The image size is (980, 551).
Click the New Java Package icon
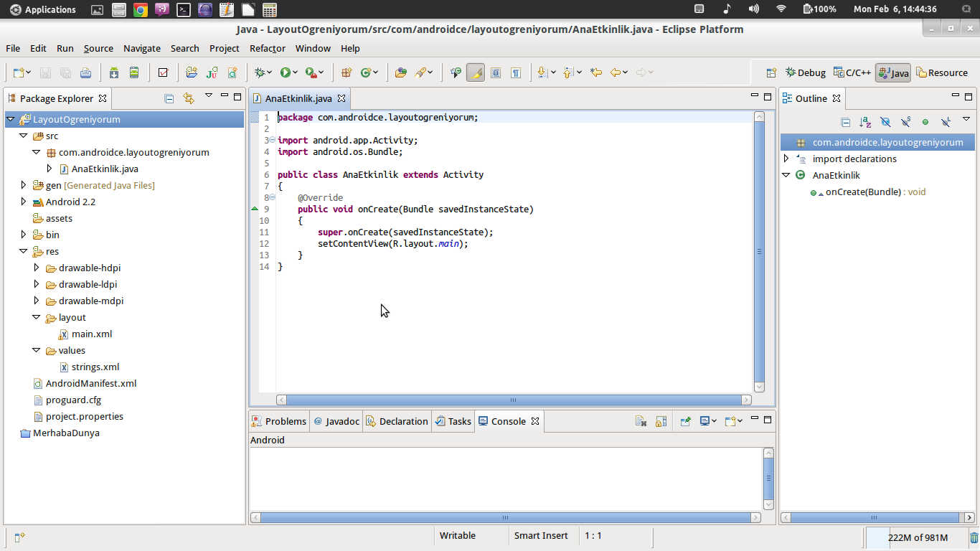(x=347, y=72)
